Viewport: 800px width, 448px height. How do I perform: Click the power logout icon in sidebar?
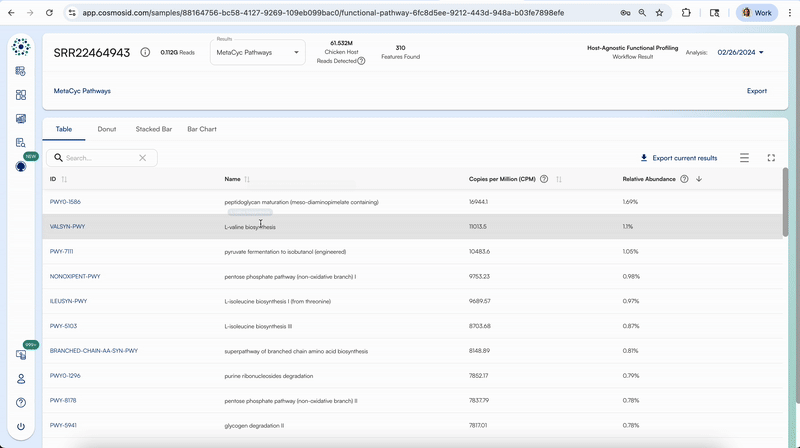click(x=20, y=427)
